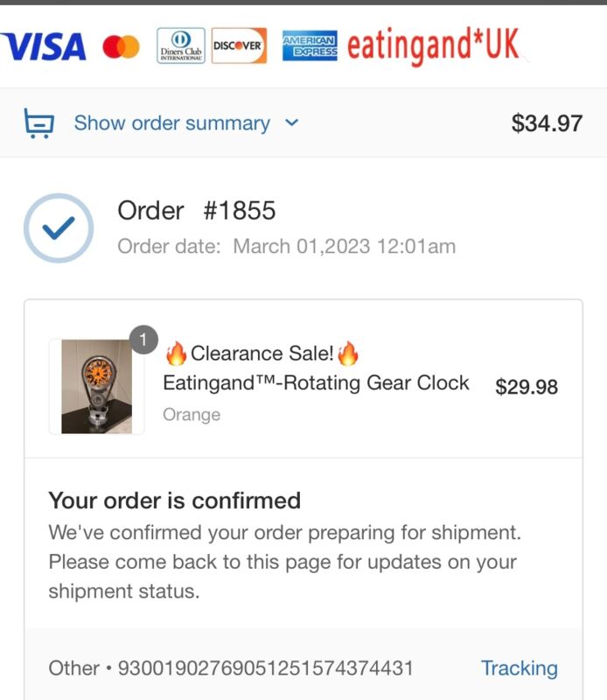The image size is (607, 700).
Task: Click the tracking number text
Action: click(265, 668)
